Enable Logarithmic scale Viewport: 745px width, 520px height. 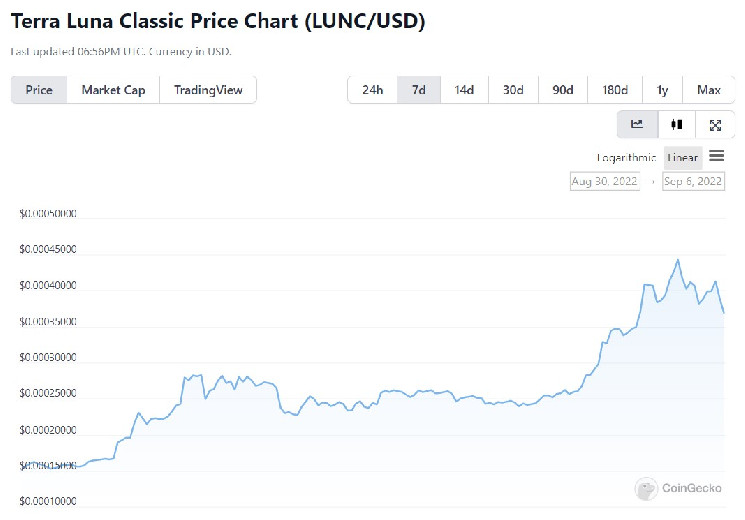tap(626, 157)
